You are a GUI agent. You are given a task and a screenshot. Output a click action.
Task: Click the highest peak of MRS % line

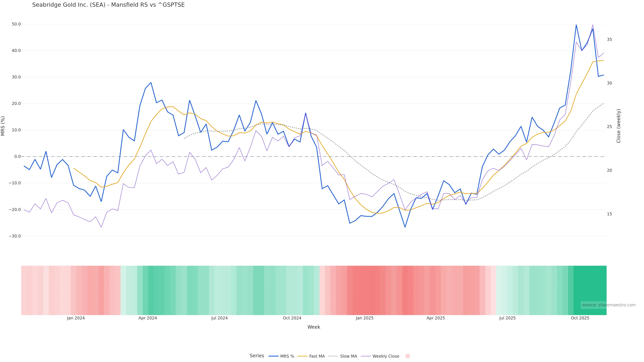click(576, 25)
